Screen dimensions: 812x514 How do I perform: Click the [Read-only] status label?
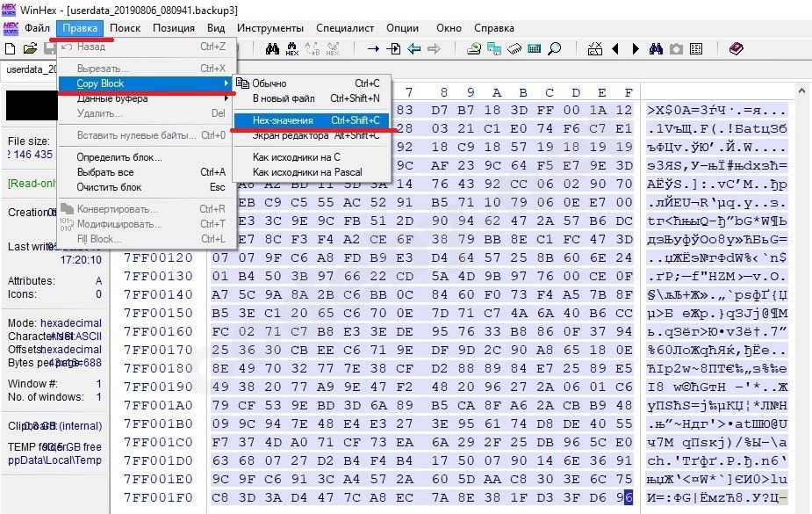[x=32, y=184]
